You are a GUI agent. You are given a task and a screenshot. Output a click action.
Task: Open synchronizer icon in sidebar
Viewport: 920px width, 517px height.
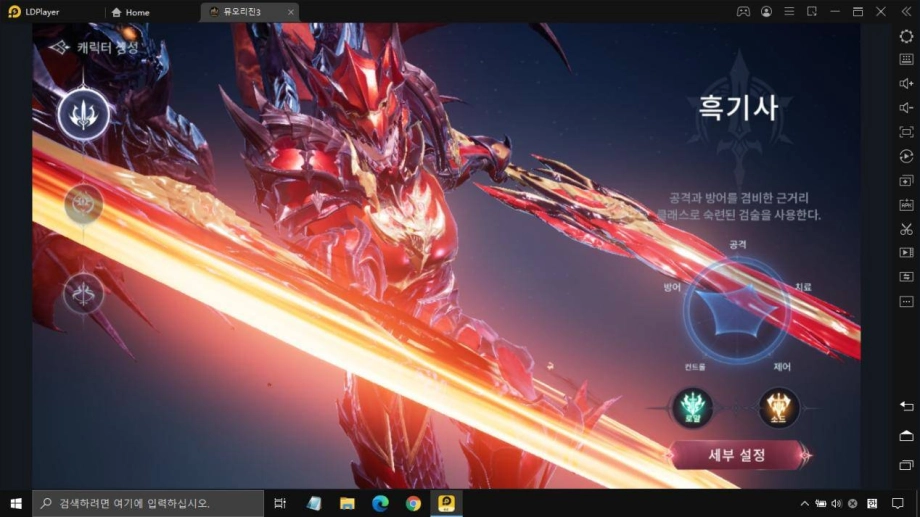(x=907, y=276)
